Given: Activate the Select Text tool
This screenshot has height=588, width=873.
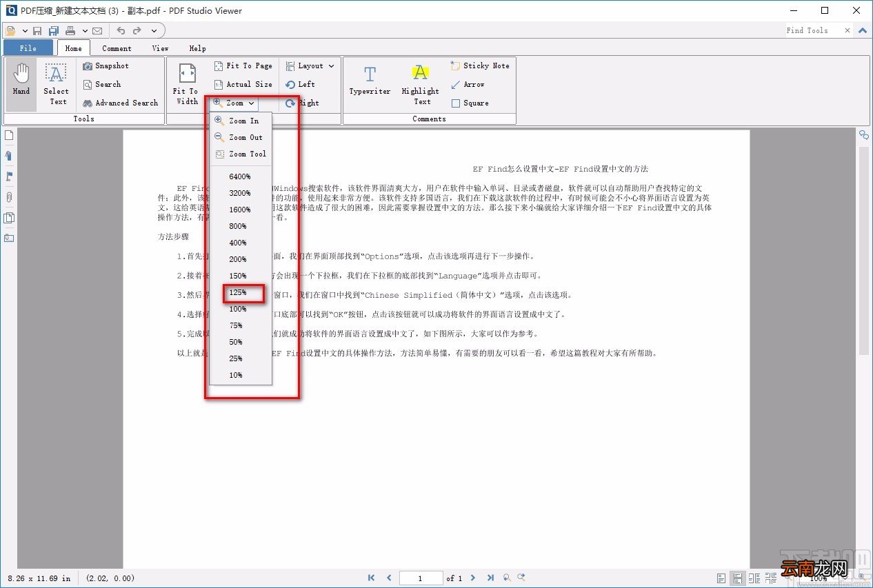Looking at the screenshot, I should [57, 84].
